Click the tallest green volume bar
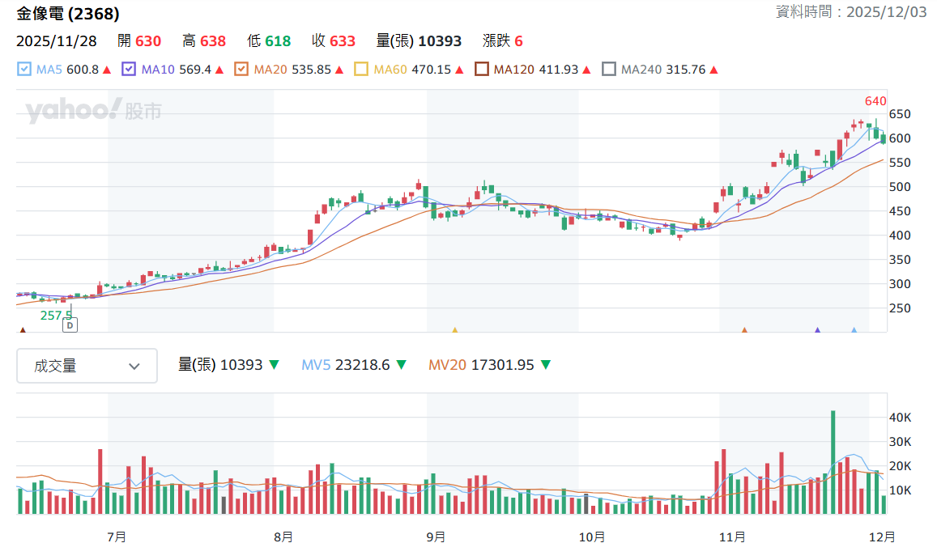The height and width of the screenshot is (560, 937). pyautogui.click(x=833, y=462)
